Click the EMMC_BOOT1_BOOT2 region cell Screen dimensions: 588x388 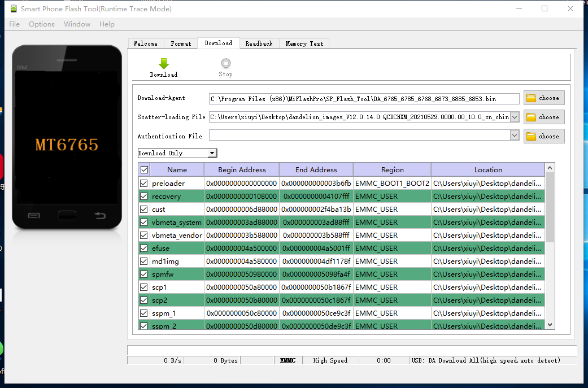[x=392, y=184]
